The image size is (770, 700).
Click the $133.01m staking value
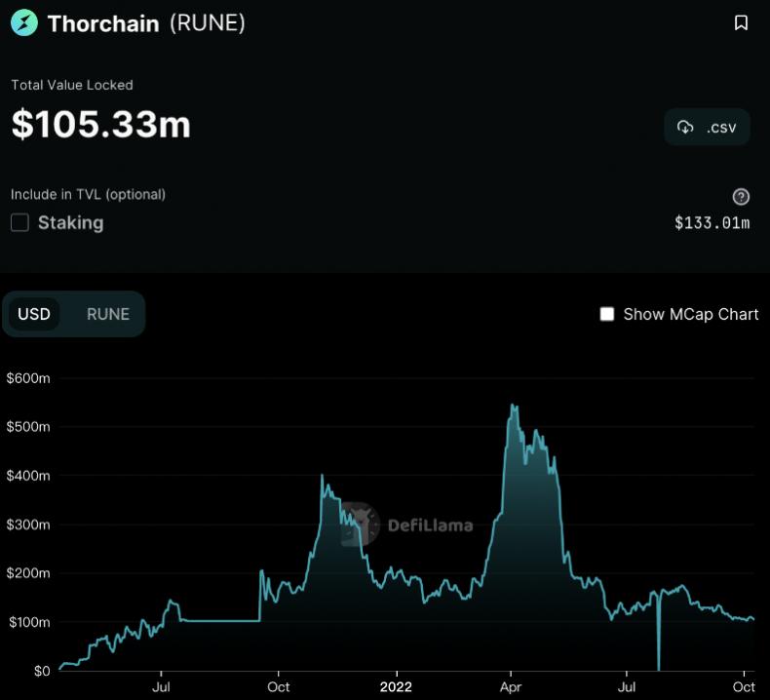tap(712, 223)
